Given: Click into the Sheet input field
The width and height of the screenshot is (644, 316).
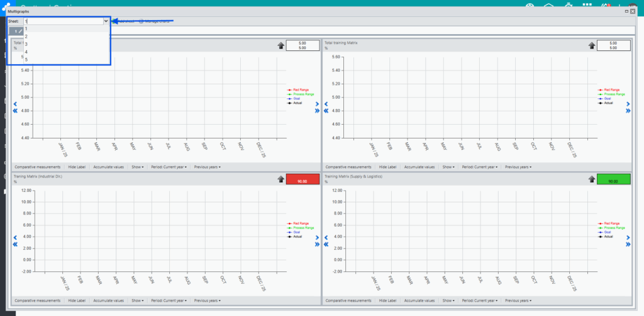Looking at the screenshot, I should [63, 21].
